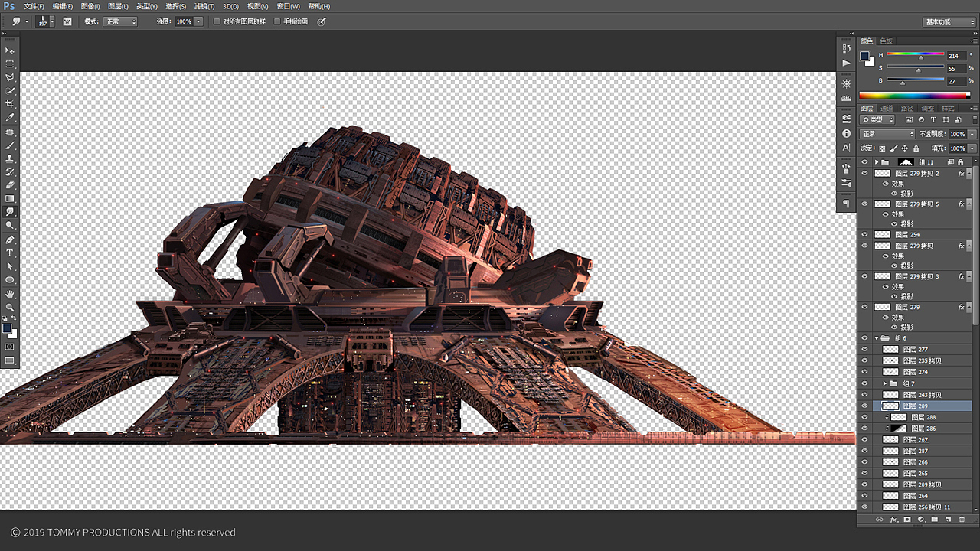Image resolution: width=980 pixels, height=551 pixels.
Task: Toggle Quick Mask mode icon
Action: tap(10, 347)
